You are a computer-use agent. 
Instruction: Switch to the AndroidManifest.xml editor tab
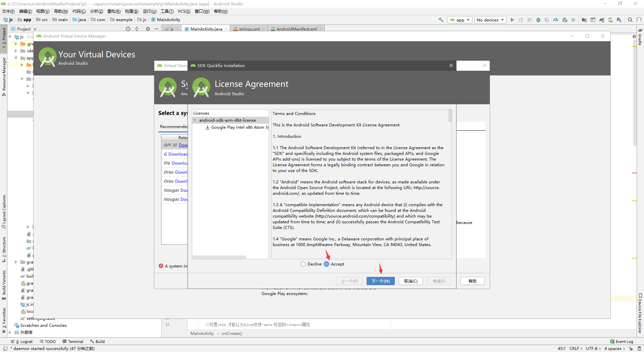296,29
